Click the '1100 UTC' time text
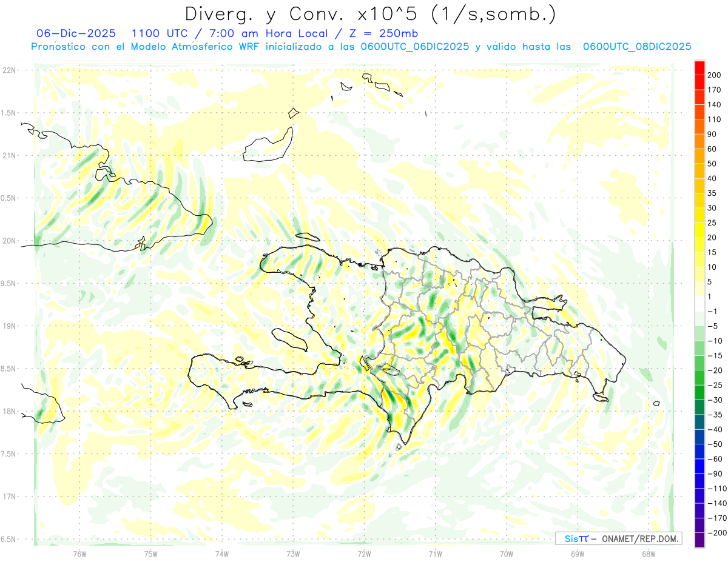 coord(159,33)
